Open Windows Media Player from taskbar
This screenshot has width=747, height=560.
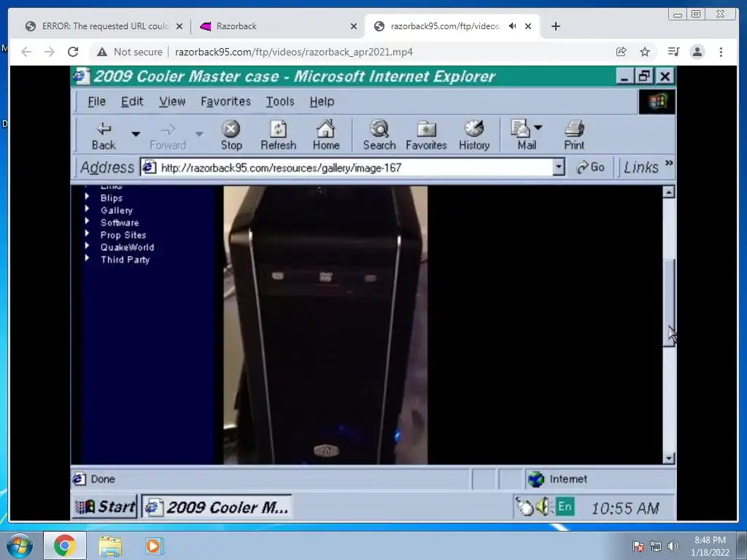coord(153,545)
